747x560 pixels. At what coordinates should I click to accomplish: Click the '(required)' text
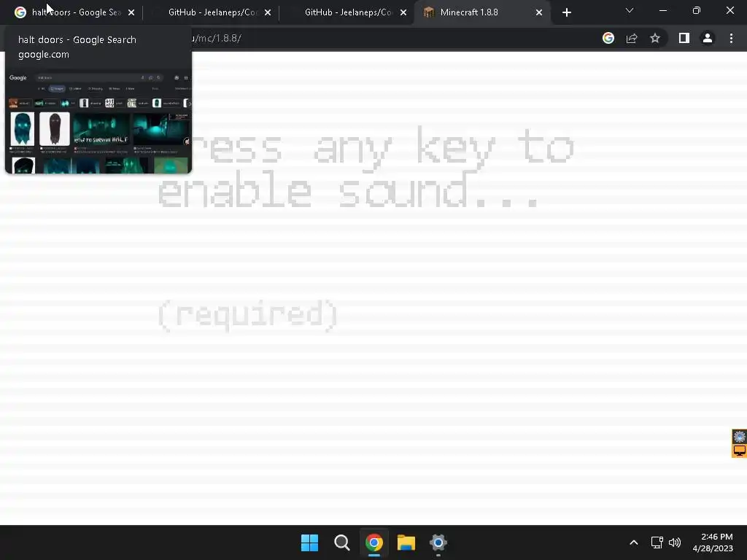[x=248, y=315]
